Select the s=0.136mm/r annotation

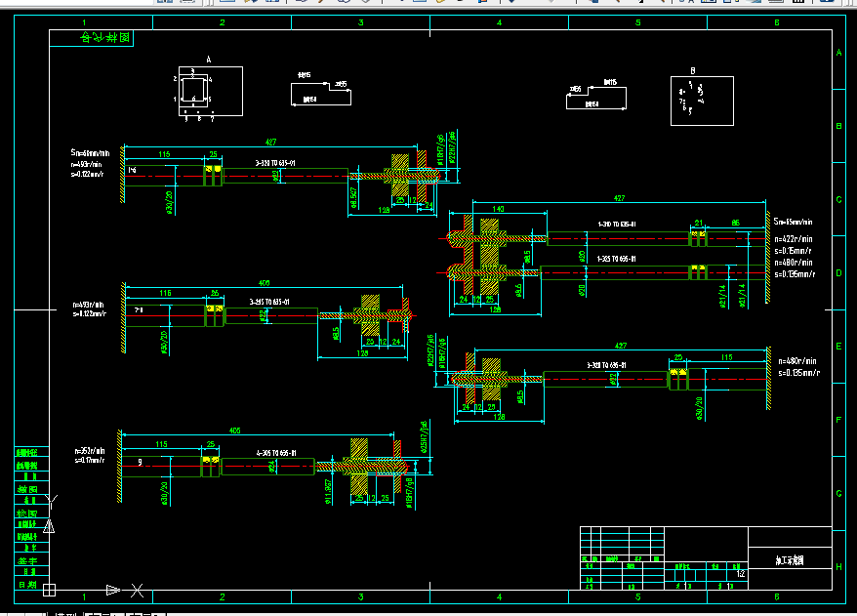pos(795,274)
